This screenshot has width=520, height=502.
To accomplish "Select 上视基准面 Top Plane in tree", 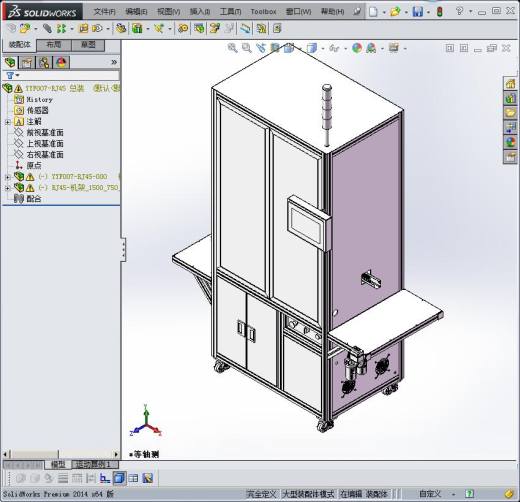I will 45,144.
